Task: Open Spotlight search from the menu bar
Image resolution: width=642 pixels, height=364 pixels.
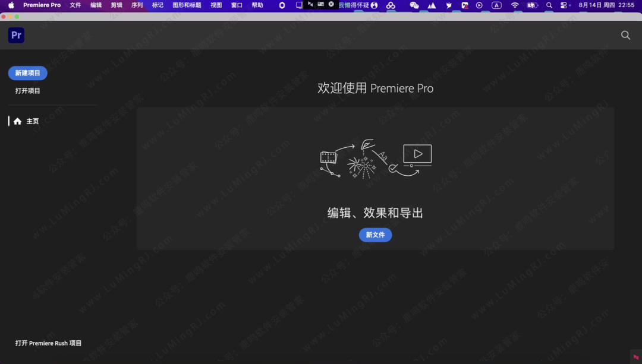Action: pos(548,5)
